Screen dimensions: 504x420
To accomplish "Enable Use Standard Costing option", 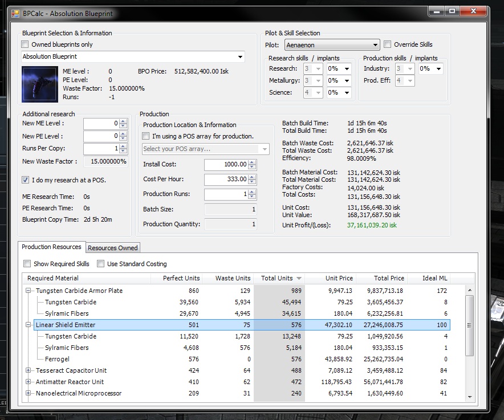I will point(101,264).
